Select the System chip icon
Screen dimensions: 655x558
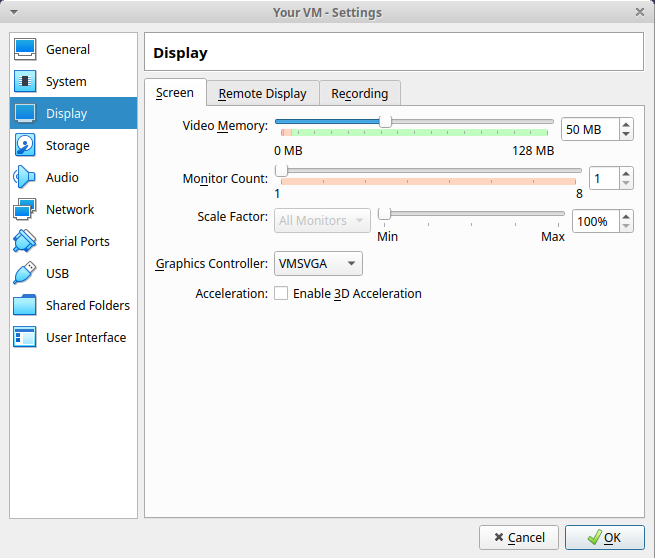(25, 81)
